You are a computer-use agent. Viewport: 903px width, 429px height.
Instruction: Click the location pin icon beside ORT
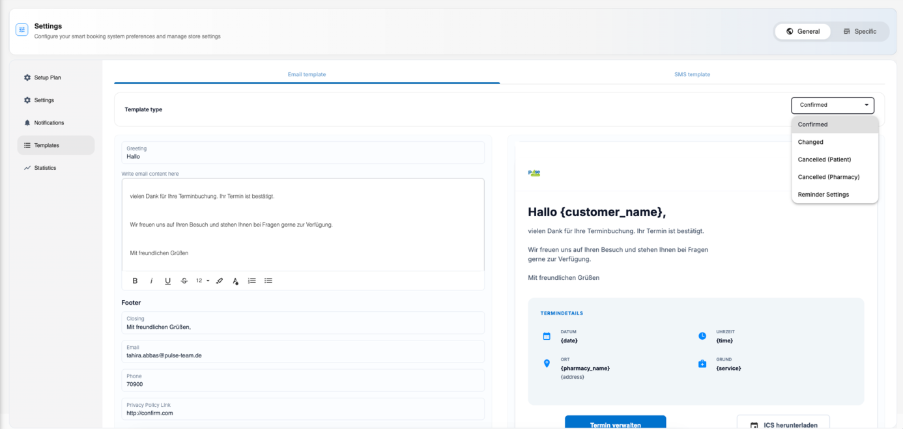[547, 363]
